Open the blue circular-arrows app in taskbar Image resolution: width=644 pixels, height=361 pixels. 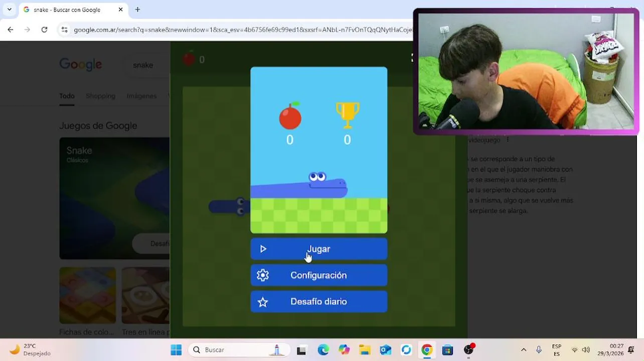(406, 350)
